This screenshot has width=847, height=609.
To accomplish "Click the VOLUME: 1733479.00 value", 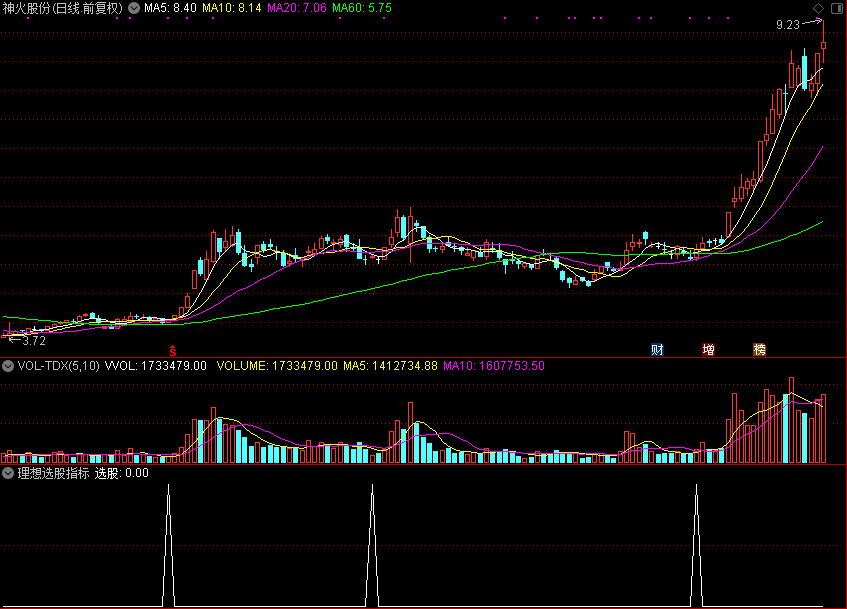I will click(277, 366).
